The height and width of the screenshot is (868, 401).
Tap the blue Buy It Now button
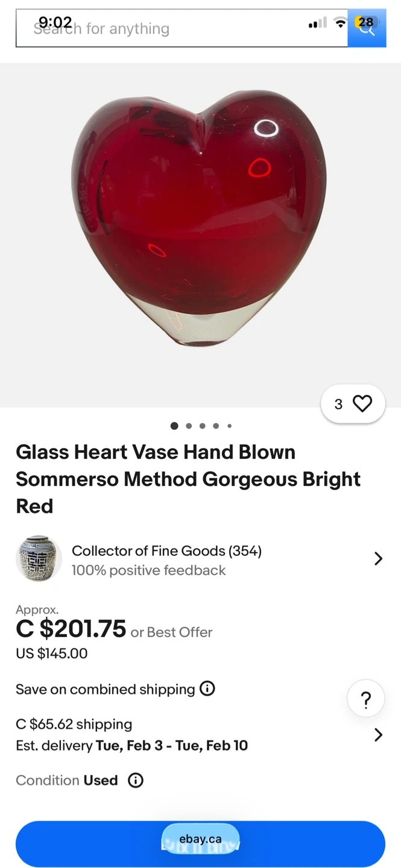coord(90,844)
